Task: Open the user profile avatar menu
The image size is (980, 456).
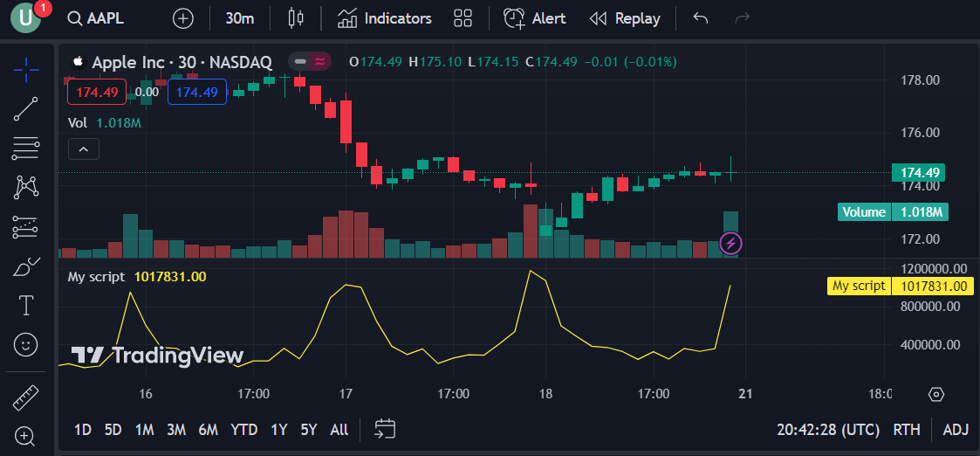Action: click(25, 18)
